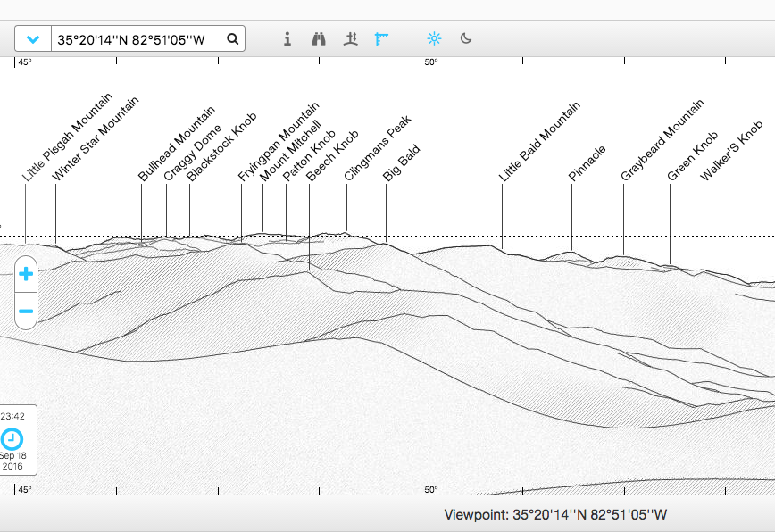Click the Little Bald Mountain label
The width and height of the screenshot is (775, 532).
pos(539,142)
